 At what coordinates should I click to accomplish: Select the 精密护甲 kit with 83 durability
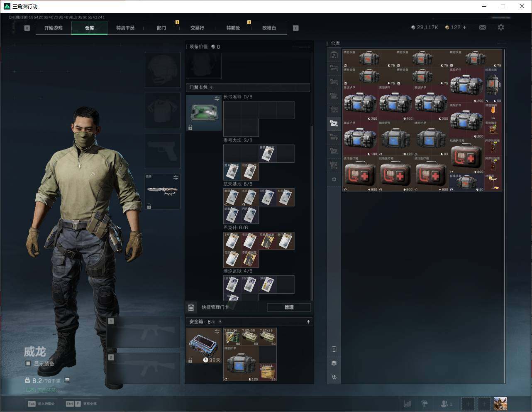pos(431,138)
